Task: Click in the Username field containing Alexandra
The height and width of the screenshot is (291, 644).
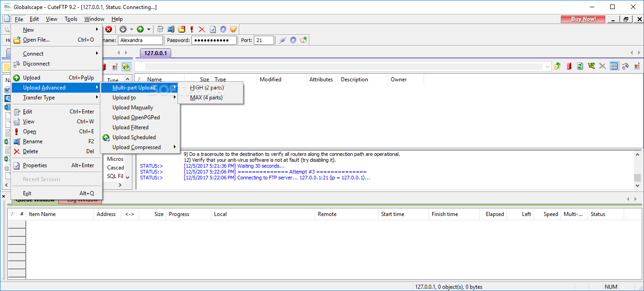Action: tap(140, 40)
